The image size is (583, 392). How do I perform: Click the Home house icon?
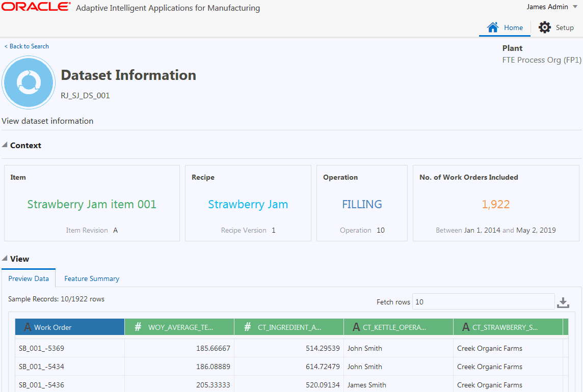pyautogui.click(x=493, y=27)
